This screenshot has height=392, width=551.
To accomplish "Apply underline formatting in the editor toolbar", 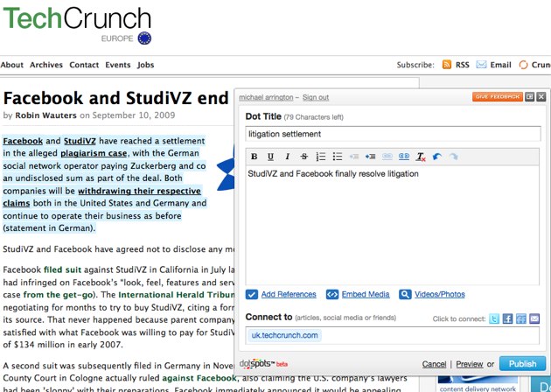I will point(270,157).
